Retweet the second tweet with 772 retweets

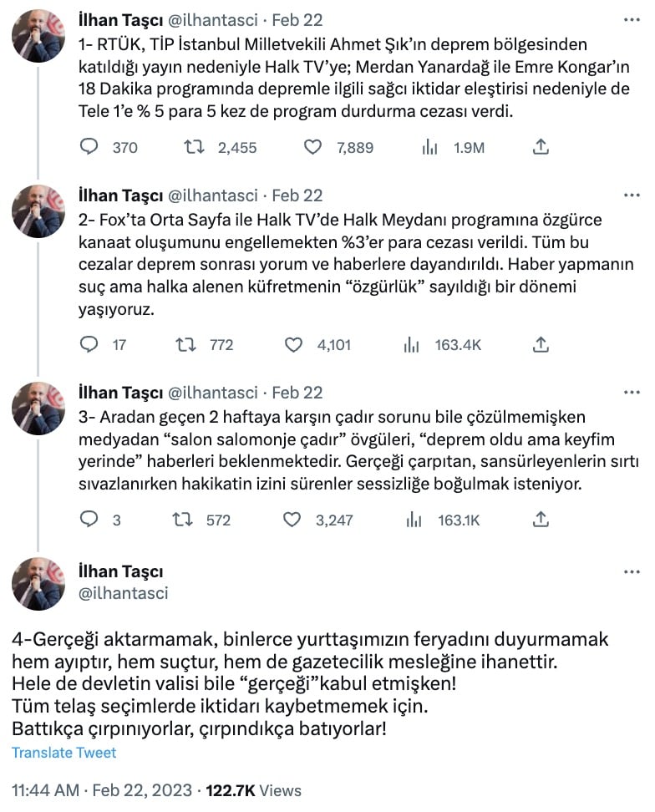pyautogui.click(x=185, y=344)
